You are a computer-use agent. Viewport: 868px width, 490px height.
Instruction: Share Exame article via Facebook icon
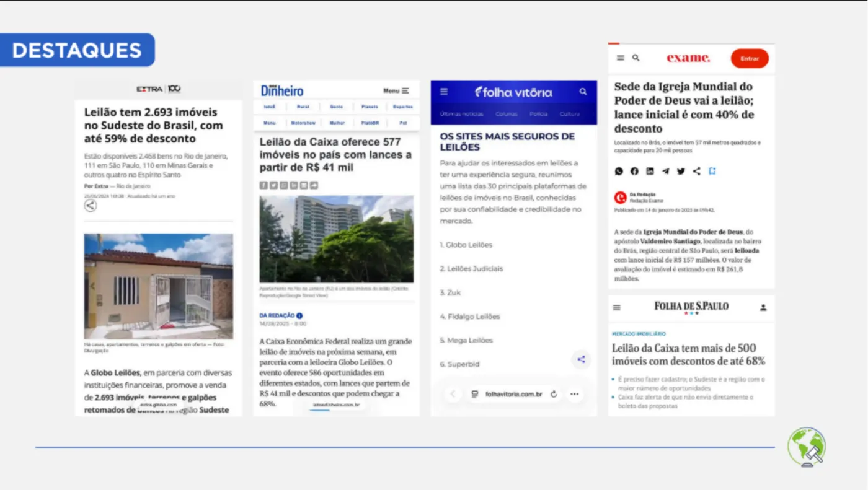[634, 172]
